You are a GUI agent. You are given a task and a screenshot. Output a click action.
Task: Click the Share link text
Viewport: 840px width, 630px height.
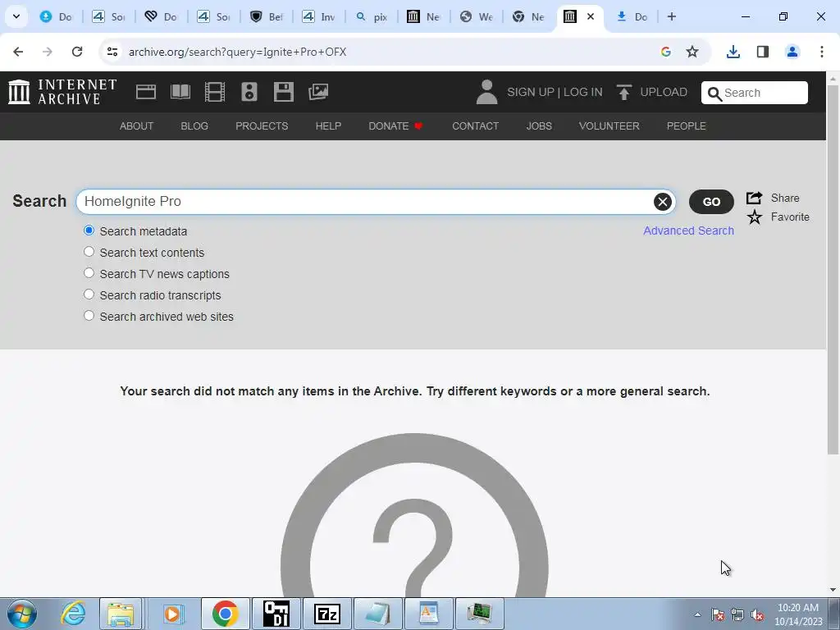785,198
